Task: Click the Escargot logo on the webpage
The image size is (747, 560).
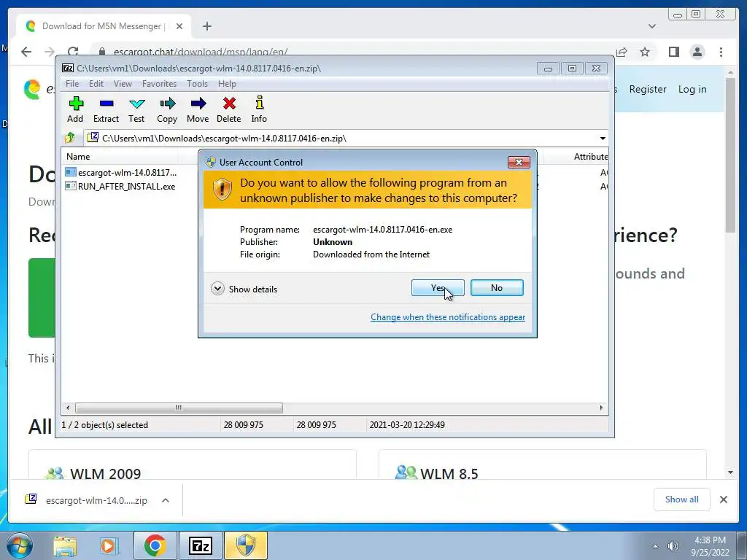Action: click(32, 89)
